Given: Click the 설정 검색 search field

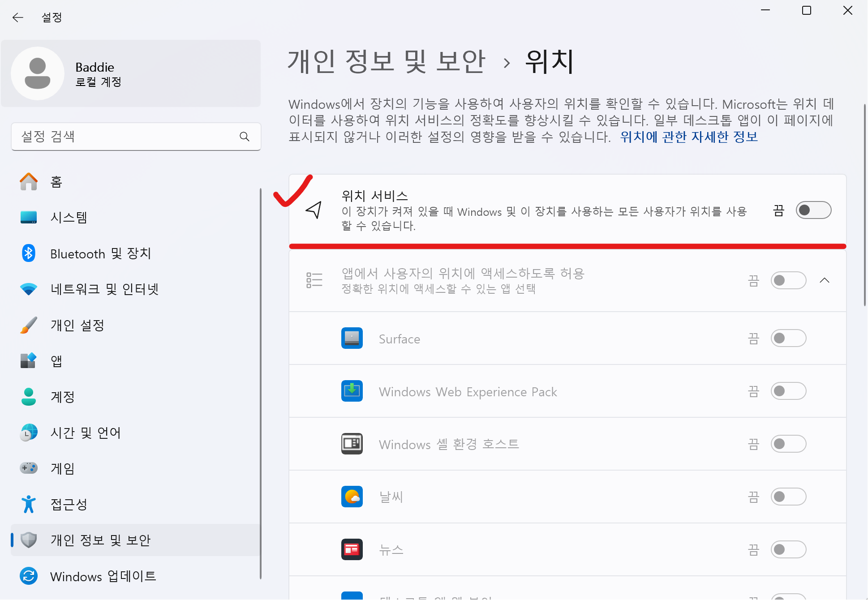Looking at the screenshot, I should tap(125, 137).
